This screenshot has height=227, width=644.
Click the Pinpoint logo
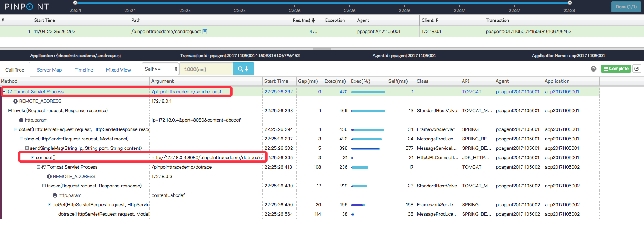[27, 7]
